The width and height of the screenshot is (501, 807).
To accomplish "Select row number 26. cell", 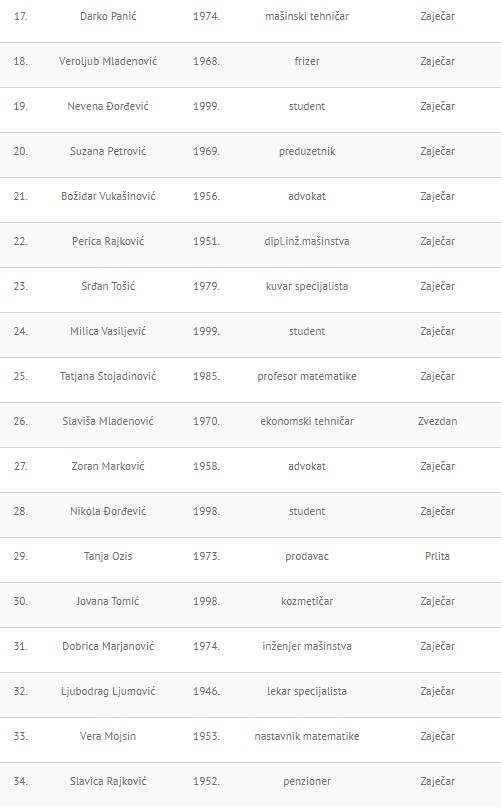I will 21,421.
